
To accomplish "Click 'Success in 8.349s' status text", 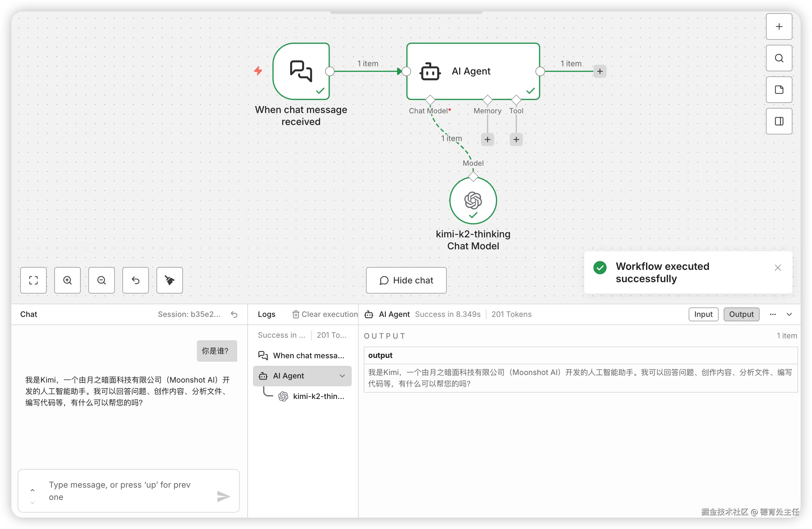I will [447, 314].
